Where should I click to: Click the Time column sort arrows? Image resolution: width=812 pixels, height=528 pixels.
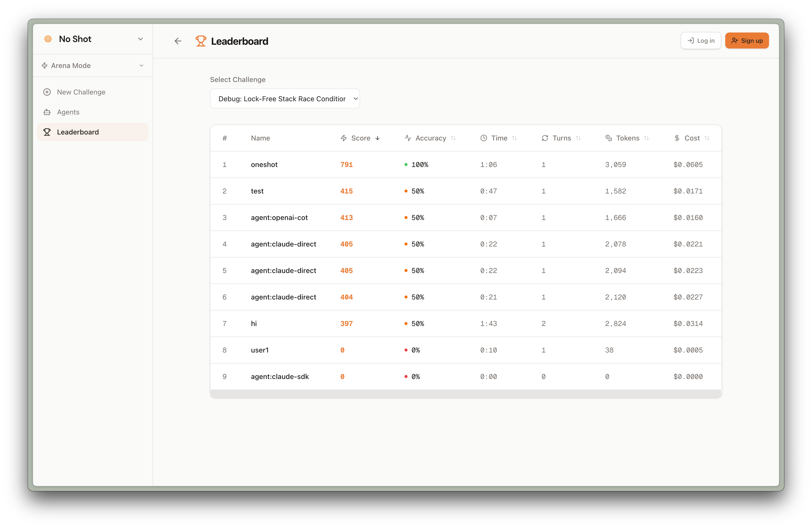tap(514, 138)
